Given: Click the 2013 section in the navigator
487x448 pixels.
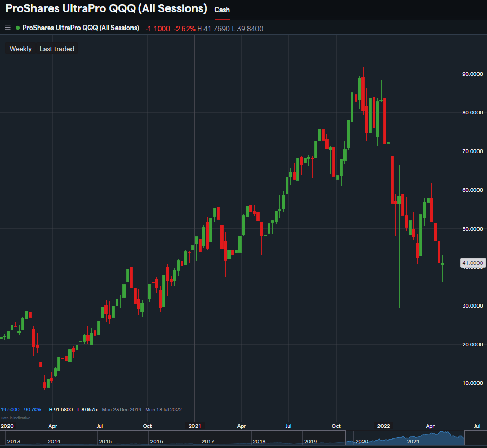Looking at the screenshot, I should (14, 441).
